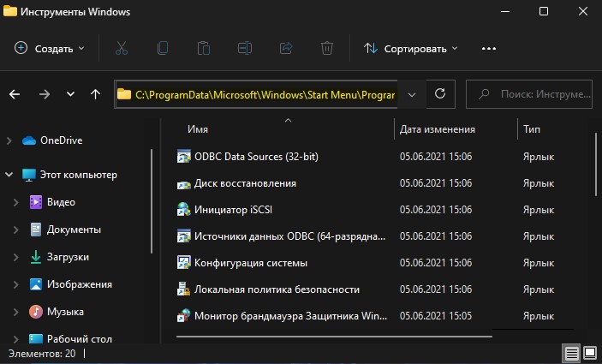
Task: Refresh the folder view
Action: coord(440,93)
